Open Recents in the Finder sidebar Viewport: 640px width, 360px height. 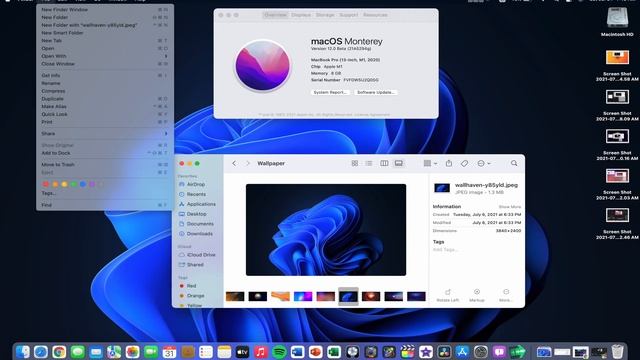point(192,194)
